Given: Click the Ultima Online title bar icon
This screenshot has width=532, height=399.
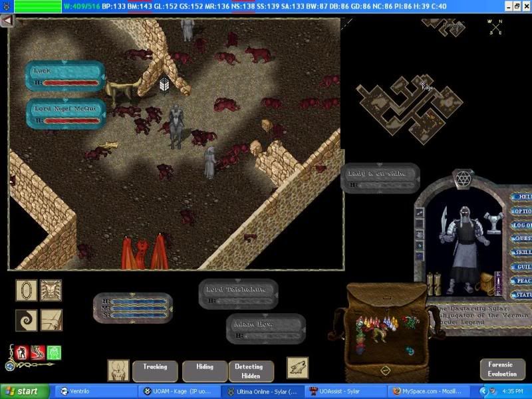Looking at the screenshot, I should [x=7, y=6].
